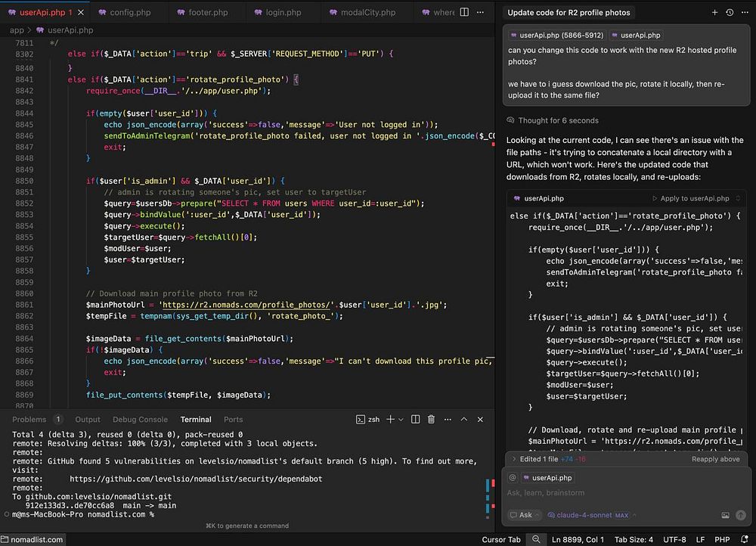Image resolution: width=756 pixels, height=546 pixels.
Task: Expand the 'Thought for 6 seconds' section
Action: [552, 120]
